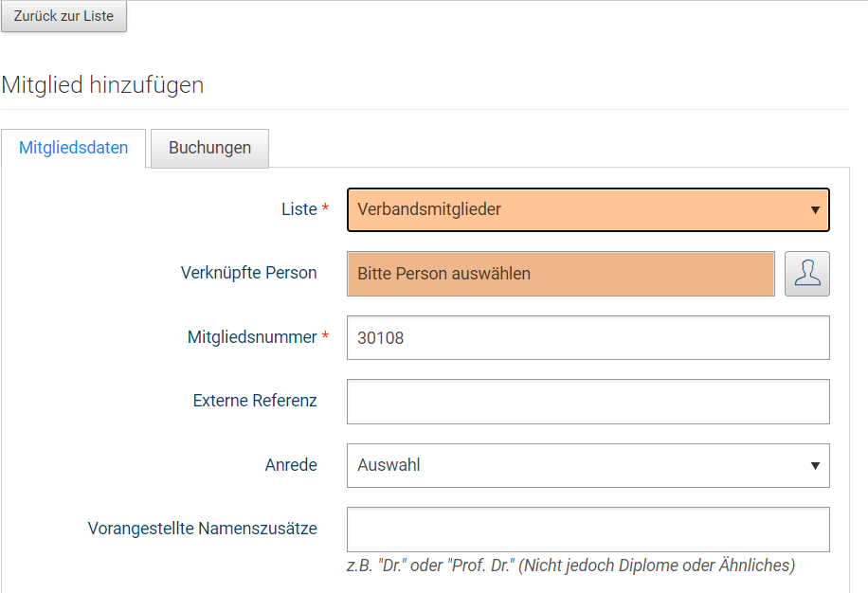Click 'Auswahl' text in Anrede combo box

pos(389,465)
